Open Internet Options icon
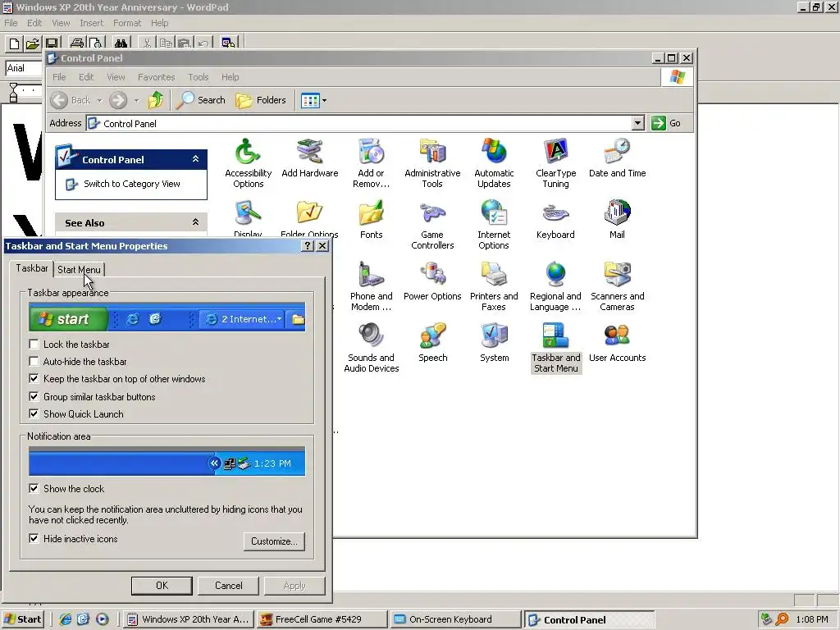 [494, 225]
